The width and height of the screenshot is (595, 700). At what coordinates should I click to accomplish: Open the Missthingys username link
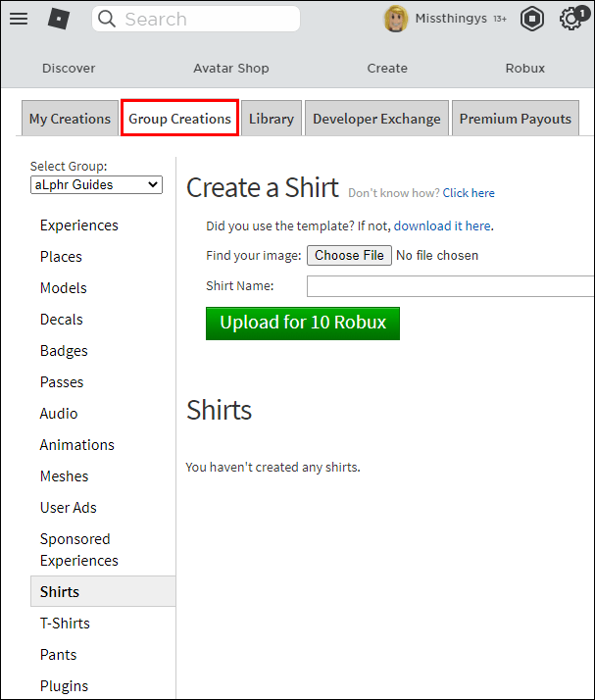click(451, 19)
